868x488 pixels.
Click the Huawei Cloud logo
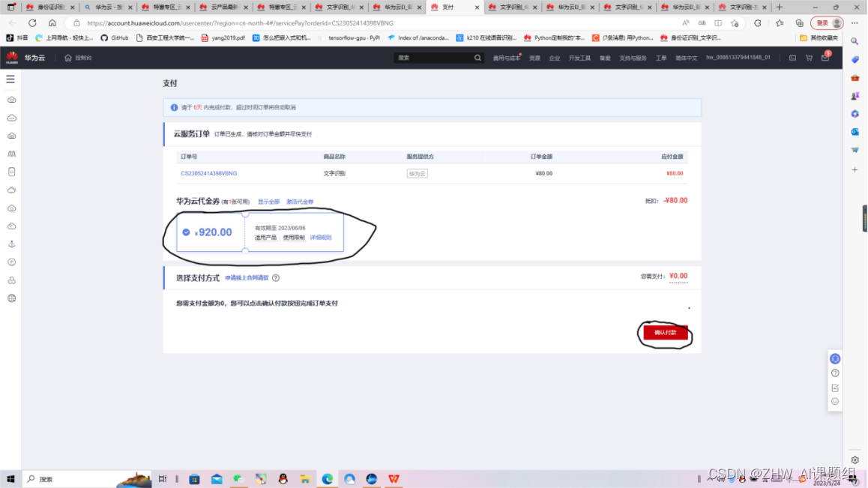25,58
